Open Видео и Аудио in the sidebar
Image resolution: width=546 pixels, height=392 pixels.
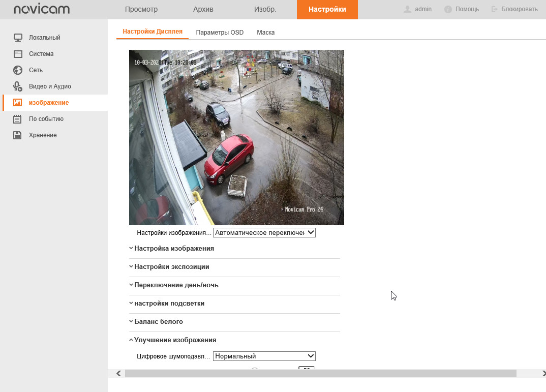click(50, 86)
